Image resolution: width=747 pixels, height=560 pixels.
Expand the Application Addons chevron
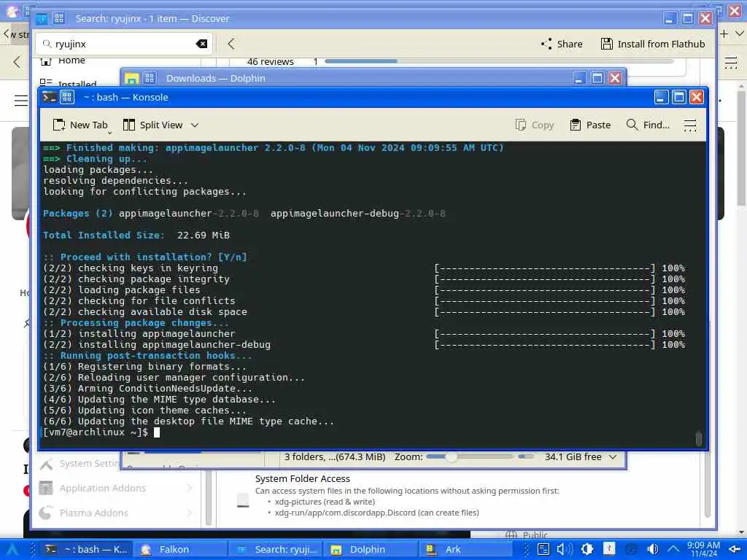[x=190, y=488]
